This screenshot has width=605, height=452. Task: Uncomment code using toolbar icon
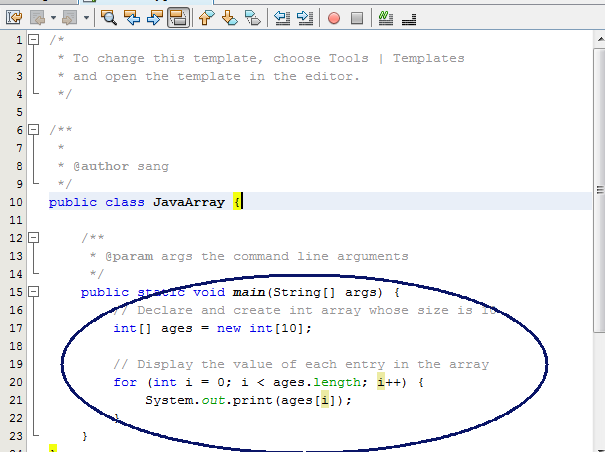coord(409,17)
